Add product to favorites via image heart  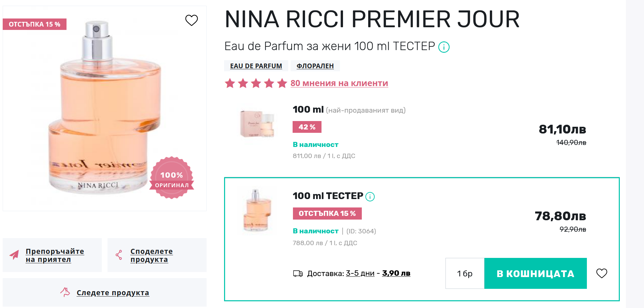pyautogui.click(x=191, y=20)
